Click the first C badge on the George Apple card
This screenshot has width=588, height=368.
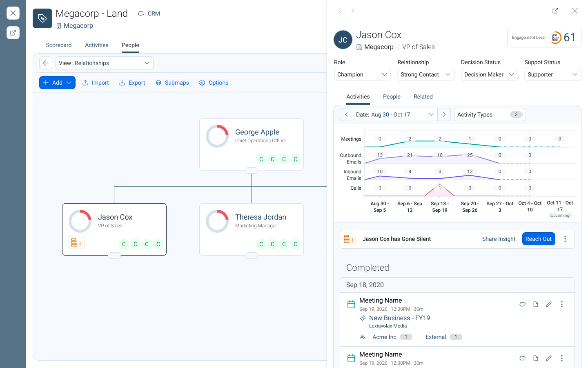click(x=261, y=159)
